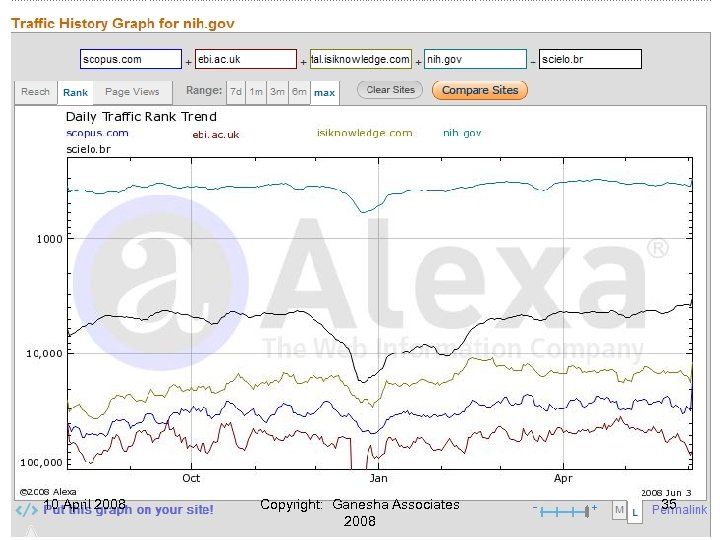Image resolution: width=720 pixels, height=540 pixels.
Task: Click the scielo.br site input field
Action: (x=590, y=59)
